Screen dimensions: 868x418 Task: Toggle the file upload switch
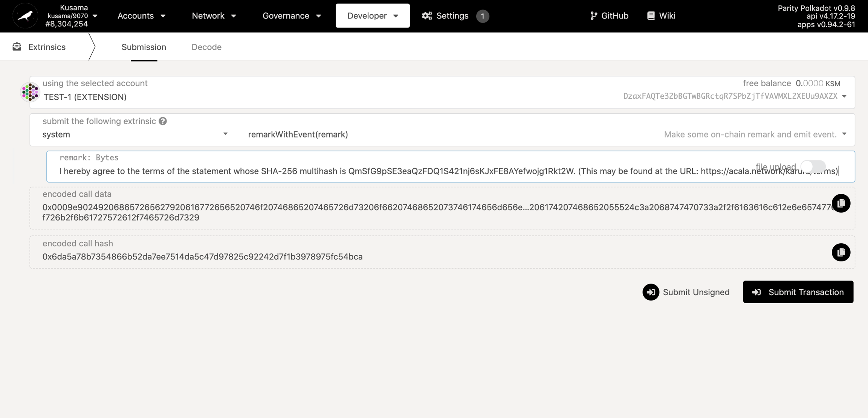(813, 166)
